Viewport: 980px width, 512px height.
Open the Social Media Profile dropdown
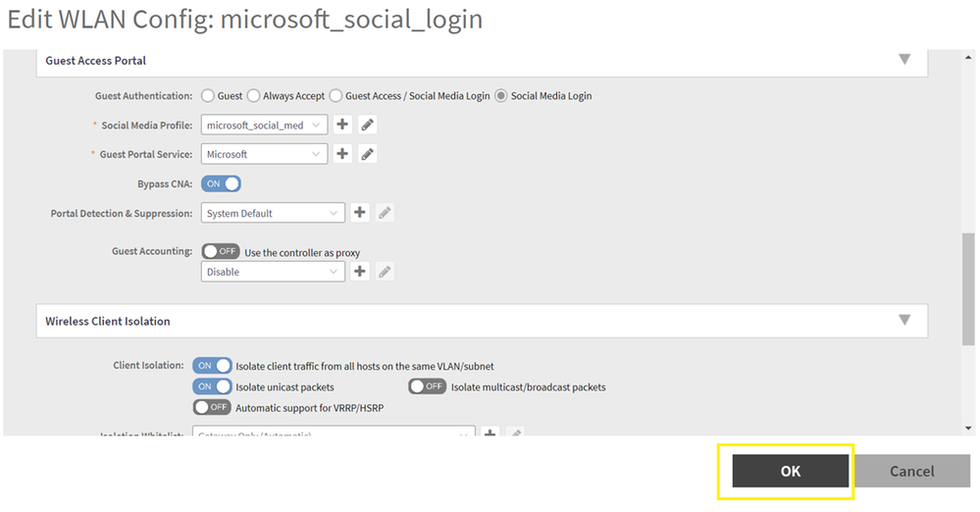264,125
